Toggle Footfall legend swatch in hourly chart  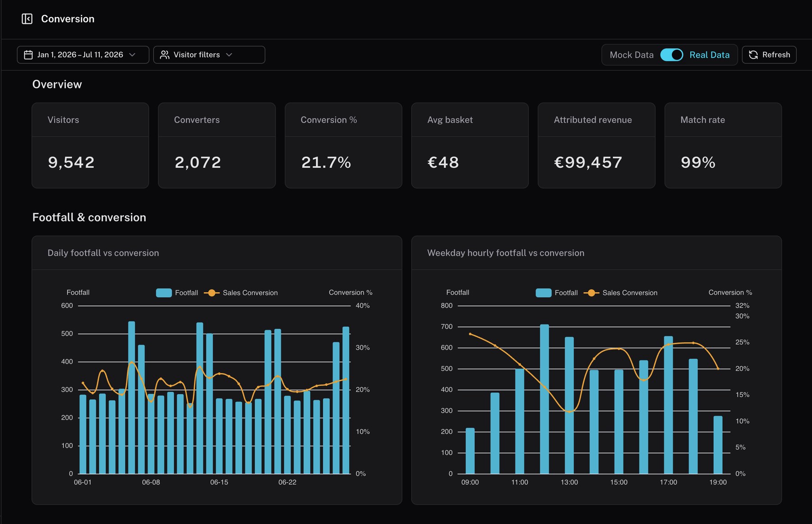tap(544, 293)
